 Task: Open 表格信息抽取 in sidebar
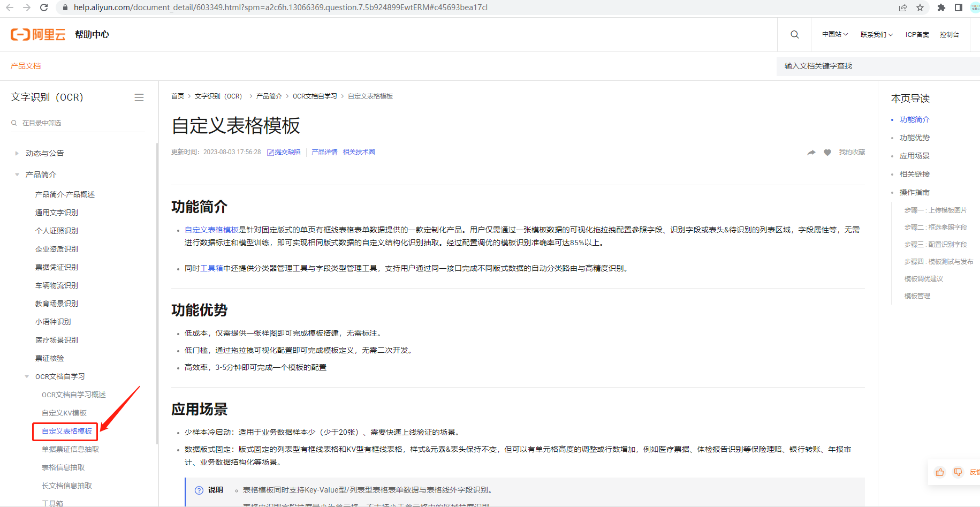(x=63, y=467)
